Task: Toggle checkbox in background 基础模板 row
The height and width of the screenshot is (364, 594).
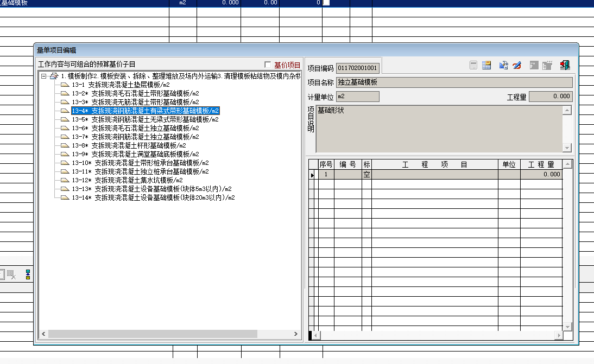Action: (326, 3)
